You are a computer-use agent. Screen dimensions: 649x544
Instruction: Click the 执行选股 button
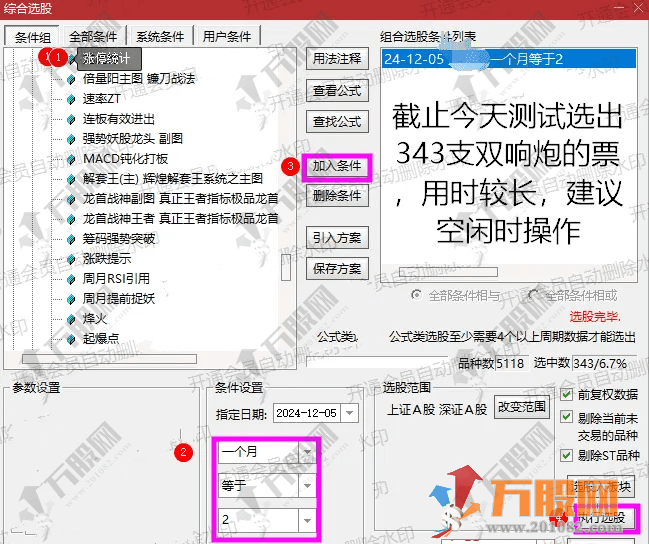(601, 517)
